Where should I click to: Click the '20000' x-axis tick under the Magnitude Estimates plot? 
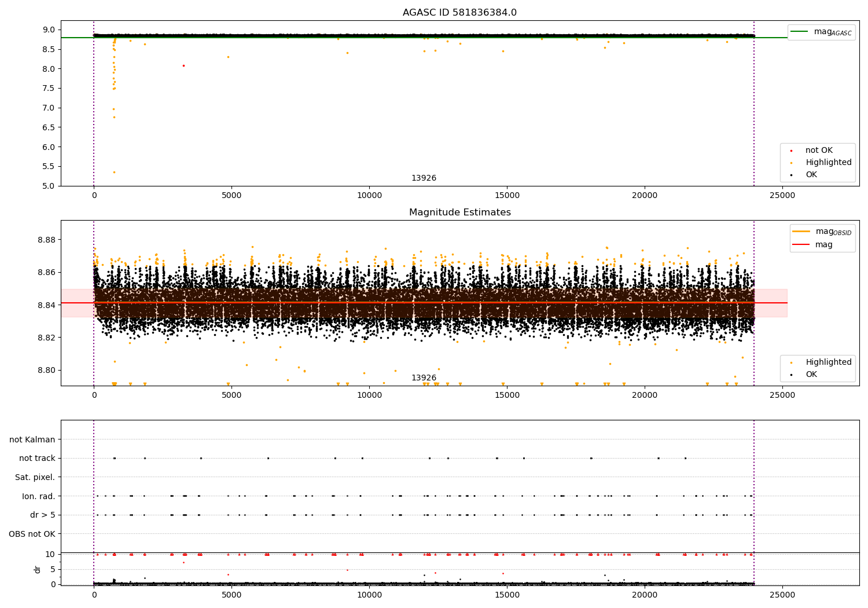[645, 395]
